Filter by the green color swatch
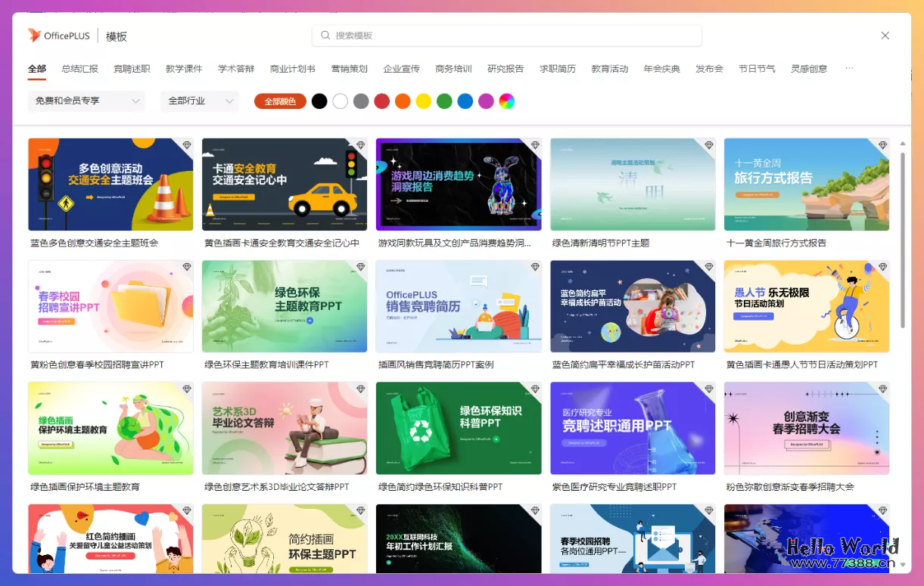924x586 pixels. point(444,101)
